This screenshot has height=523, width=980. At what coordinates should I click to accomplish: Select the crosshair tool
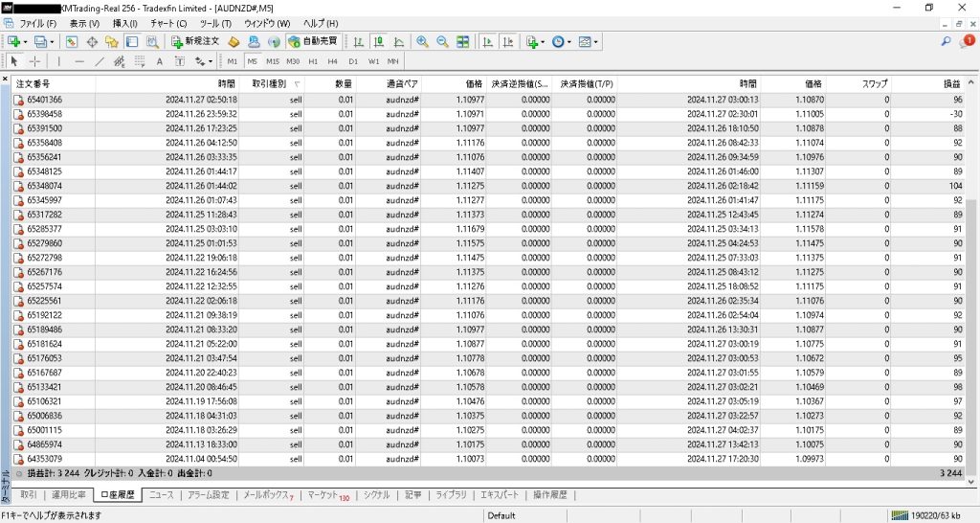[x=35, y=61]
